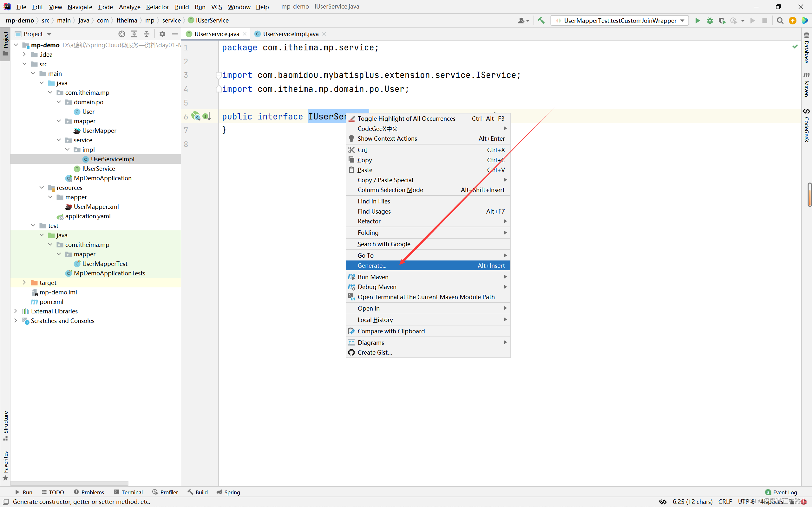Click the Collapse All icon in the Project panel

coord(147,34)
